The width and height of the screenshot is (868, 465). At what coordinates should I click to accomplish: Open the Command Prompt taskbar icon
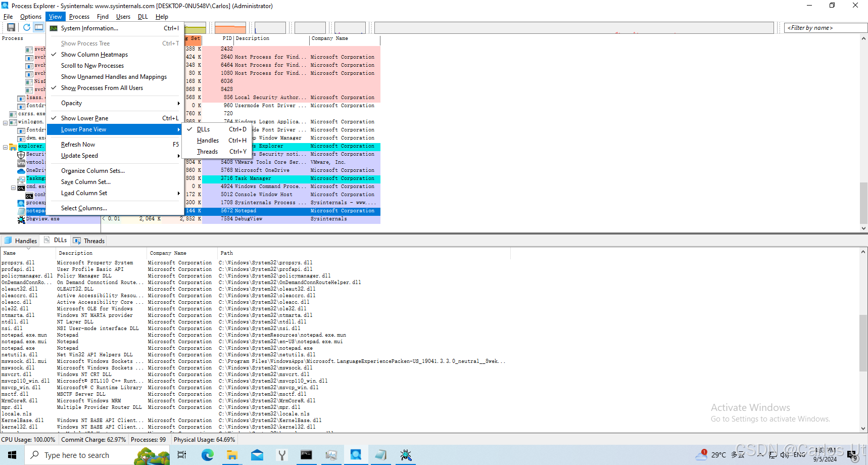click(x=306, y=455)
